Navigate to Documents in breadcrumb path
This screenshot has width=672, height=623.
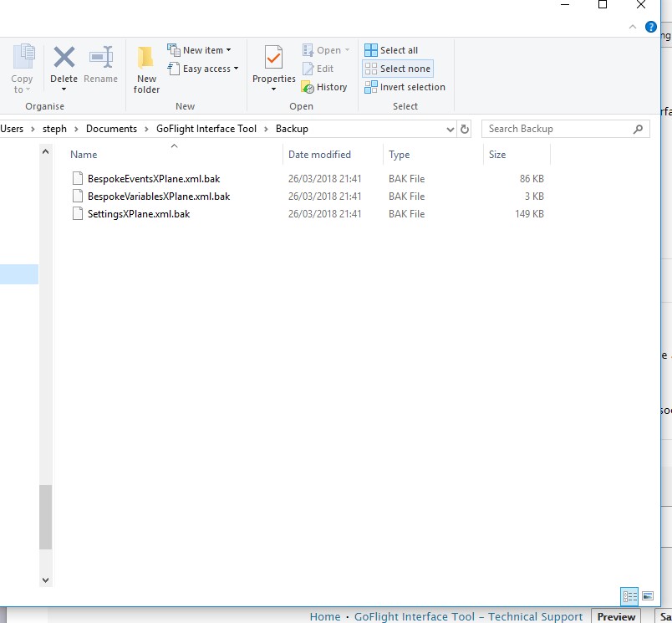click(111, 129)
